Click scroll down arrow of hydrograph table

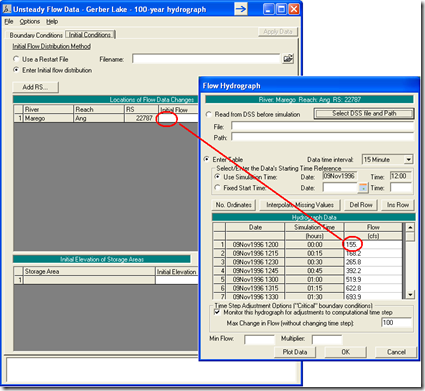point(410,294)
